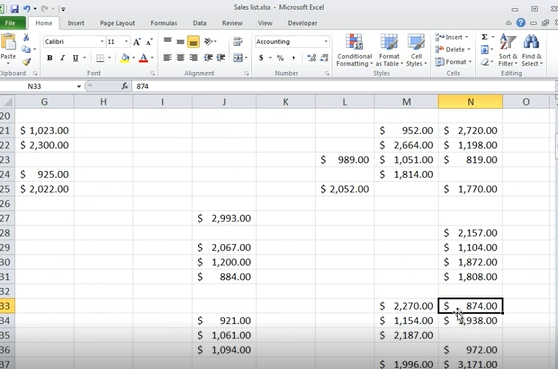Apply the Fill Color bucket

coord(125,58)
